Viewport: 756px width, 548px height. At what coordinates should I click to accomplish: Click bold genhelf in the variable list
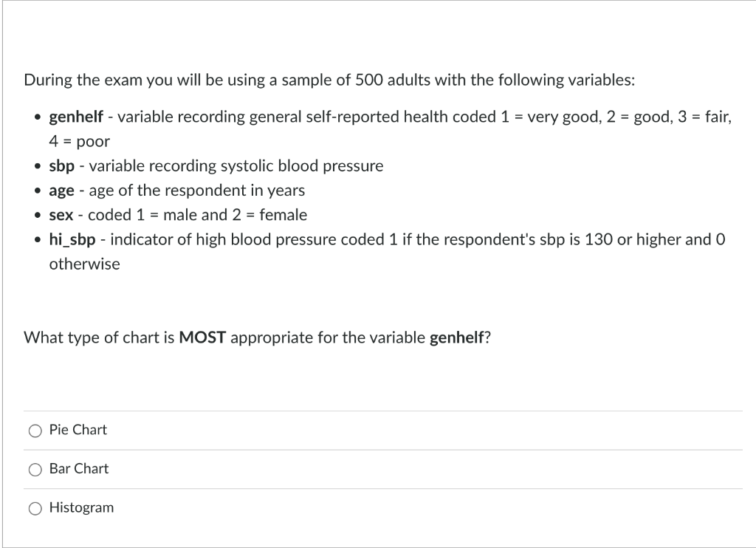tap(76, 117)
